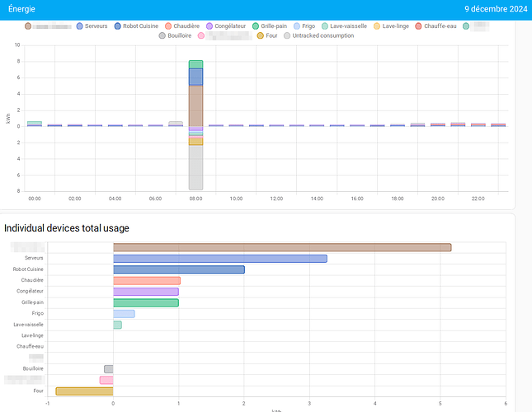Image resolution: width=532 pixels, height=412 pixels.
Task: Click the longest brown total usage bar
Action: pyautogui.click(x=282, y=248)
